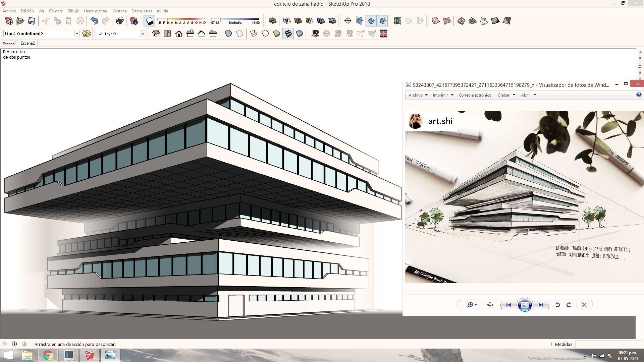
Task: Rotate photo clockwise in viewer
Action: 569,305
